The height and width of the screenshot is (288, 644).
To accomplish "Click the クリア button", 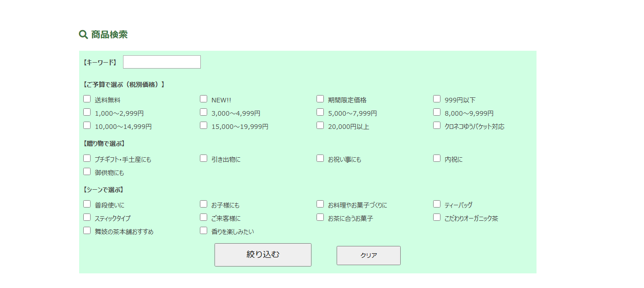I will tap(368, 256).
